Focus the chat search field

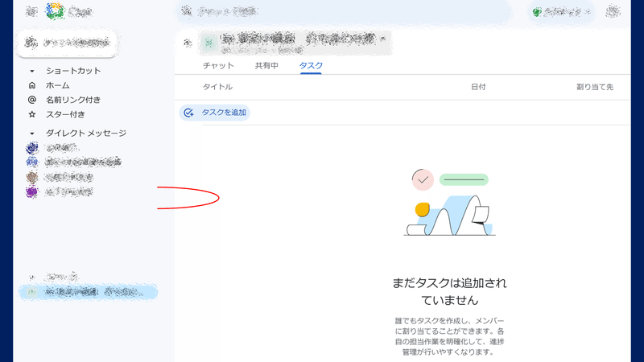point(345,11)
